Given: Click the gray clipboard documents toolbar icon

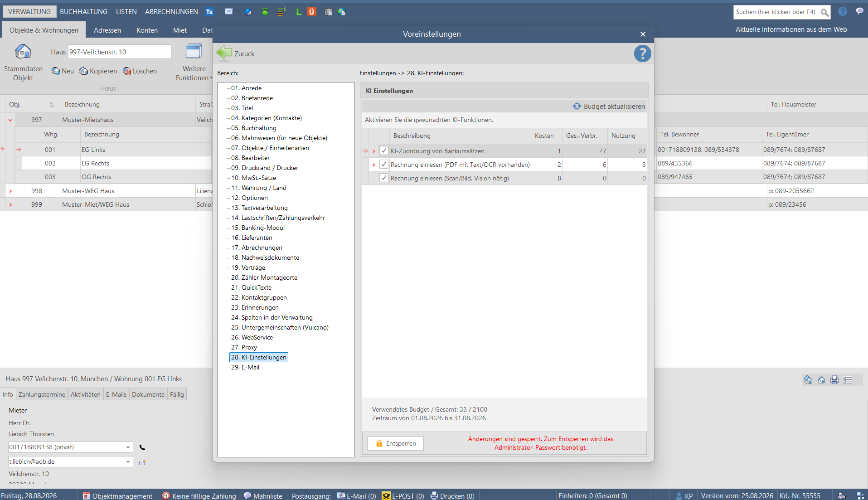Looking at the screenshot, I should point(329,12).
